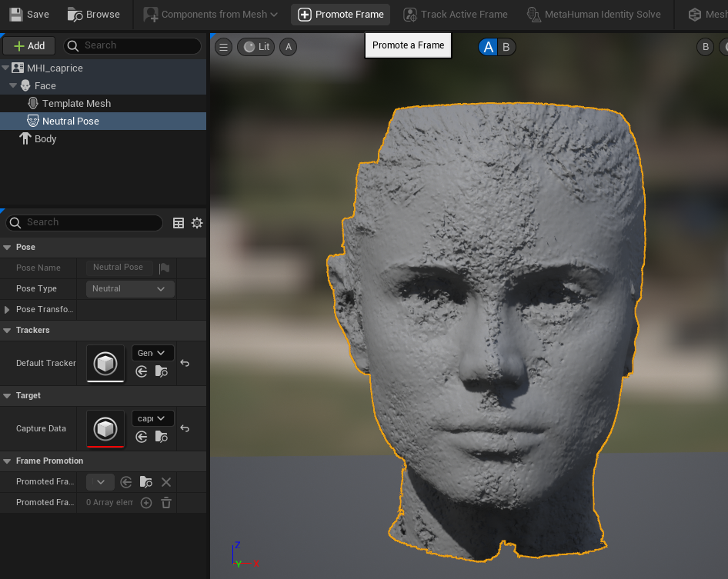Collapse the MHI_caprice tree node
Image resolution: width=728 pixels, height=579 pixels.
click(x=6, y=68)
